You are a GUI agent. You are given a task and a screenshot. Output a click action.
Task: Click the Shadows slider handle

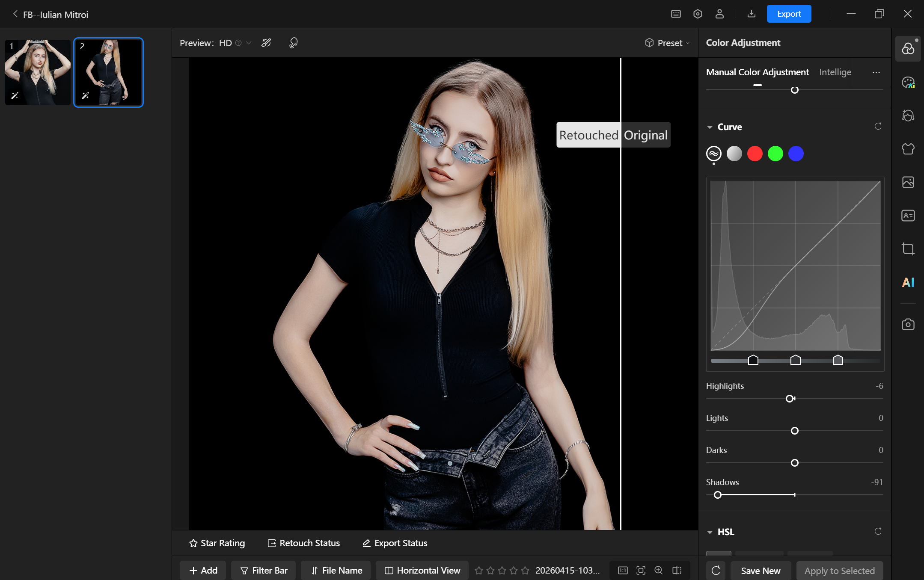(718, 495)
